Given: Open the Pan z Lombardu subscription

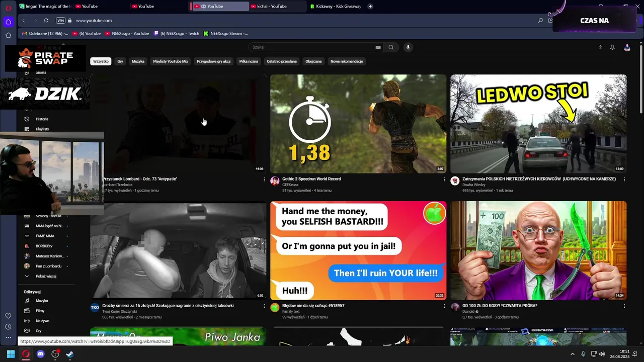Looking at the screenshot, I should pos(45,266).
